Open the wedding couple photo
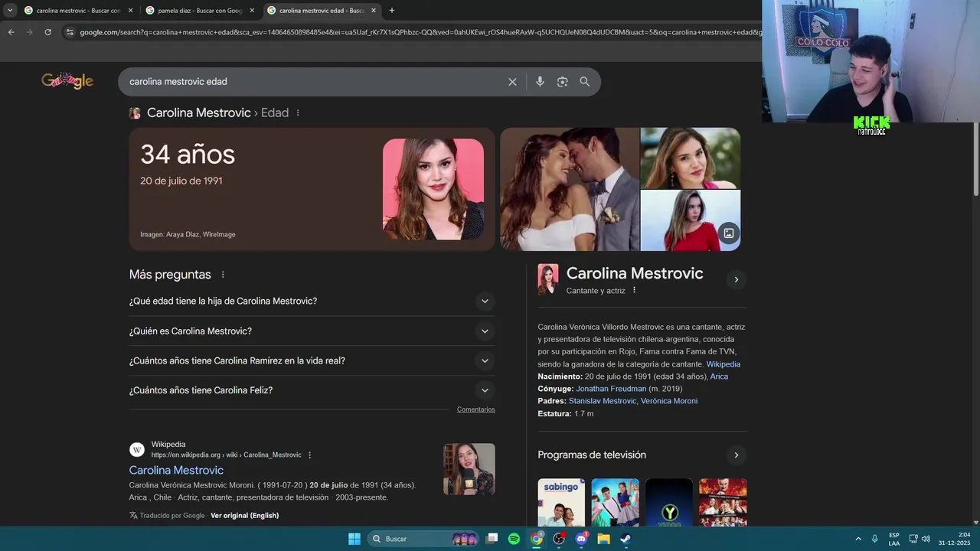Image resolution: width=980 pixels, height=551 pixels. [570, 189]
